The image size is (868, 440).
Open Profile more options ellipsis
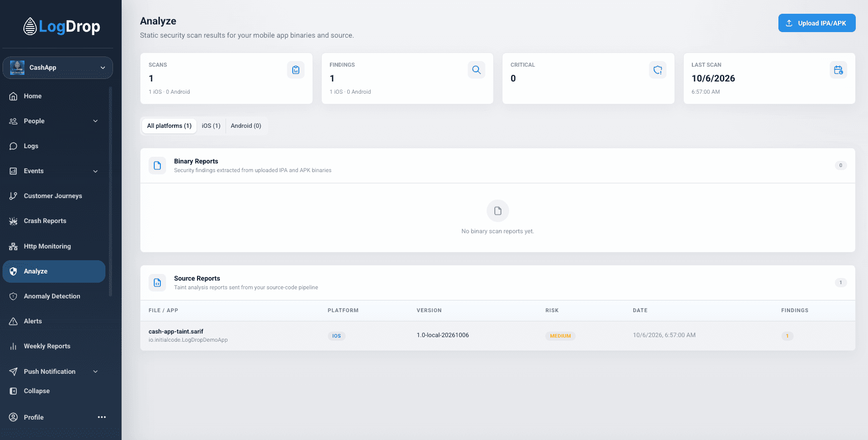tap(102, 417)
